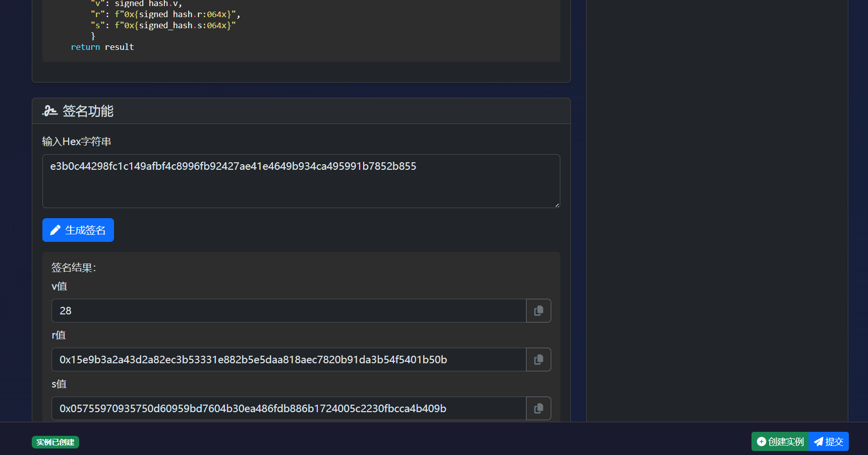868x455 pixels.
Task: Click the 实例已创建 status badge
Action: point(55,442)
